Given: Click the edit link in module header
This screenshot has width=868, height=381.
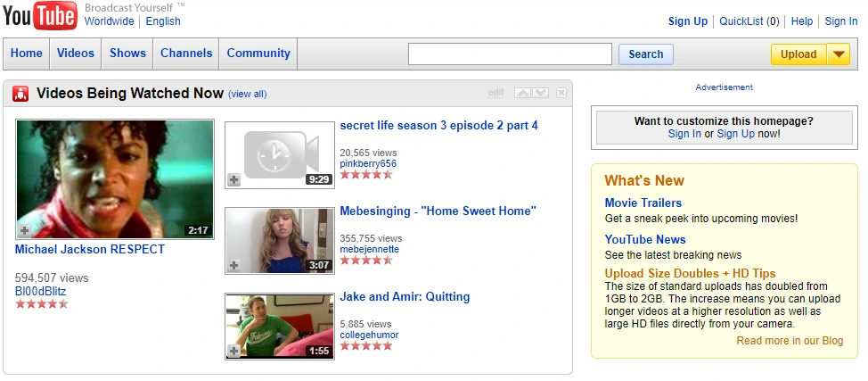Looking at the screenshot, I should tap(496, 92).
